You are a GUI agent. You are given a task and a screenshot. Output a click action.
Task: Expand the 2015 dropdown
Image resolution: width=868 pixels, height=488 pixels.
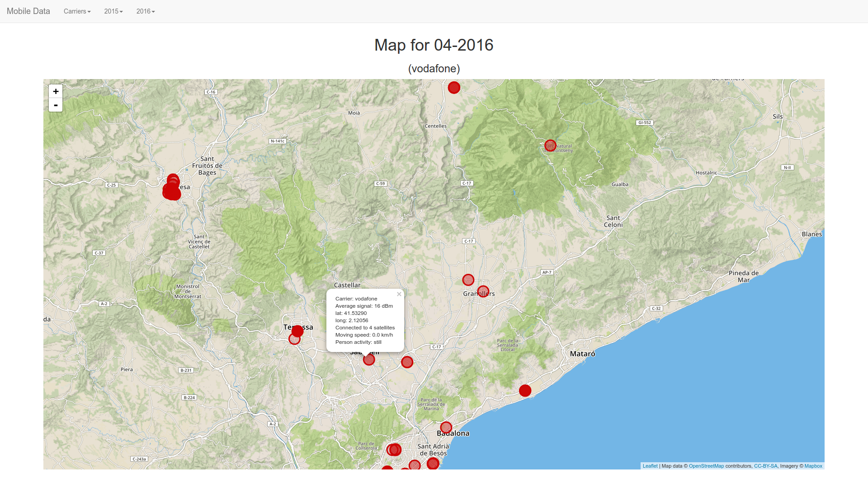pyautogui.click(x=113, y=11)
